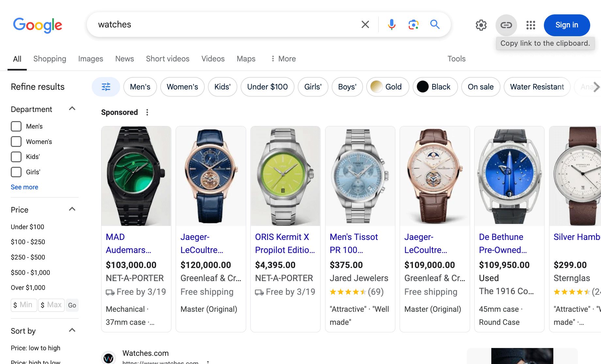This screenshot has height=364, width=601.
Task: Open Google Lens image search
Action: [x=413, y=24]
